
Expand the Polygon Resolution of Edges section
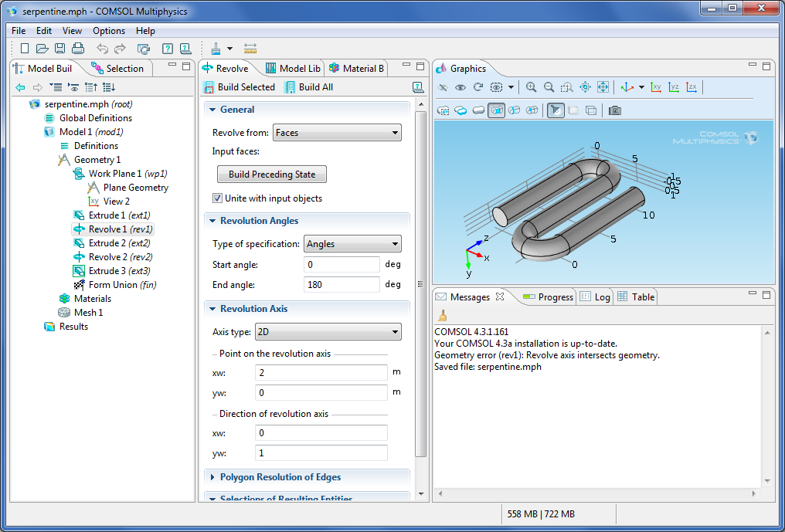280,477
